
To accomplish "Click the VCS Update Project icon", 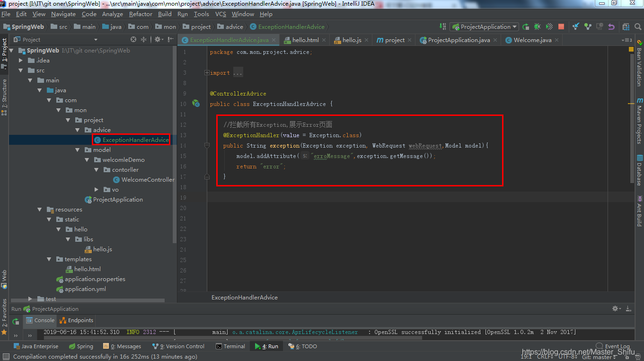I will (x=576, y=27).
